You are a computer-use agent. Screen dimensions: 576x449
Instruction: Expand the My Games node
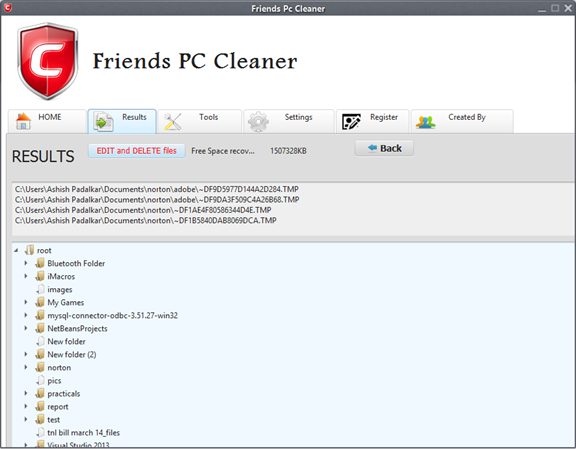click(26, 302)
